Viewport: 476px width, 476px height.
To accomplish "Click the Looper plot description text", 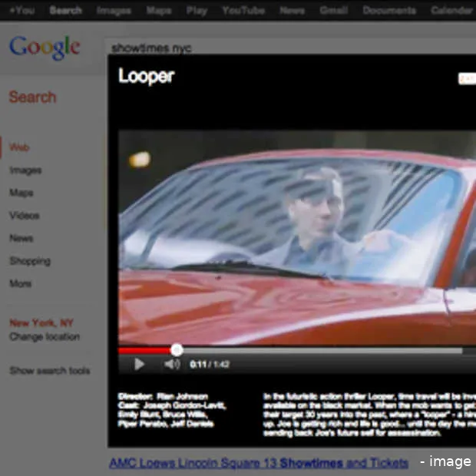I will click(x=369, y=415).
